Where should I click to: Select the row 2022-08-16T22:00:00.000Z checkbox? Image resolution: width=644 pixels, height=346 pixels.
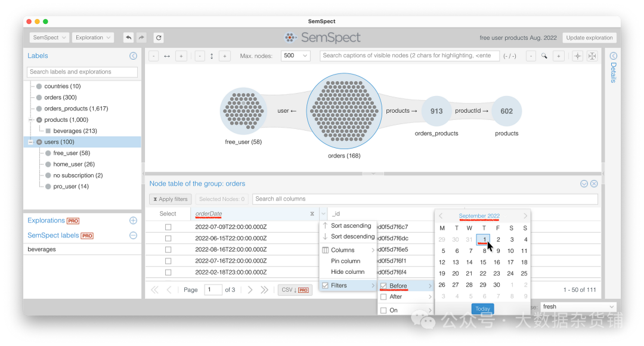pos(168,249)
